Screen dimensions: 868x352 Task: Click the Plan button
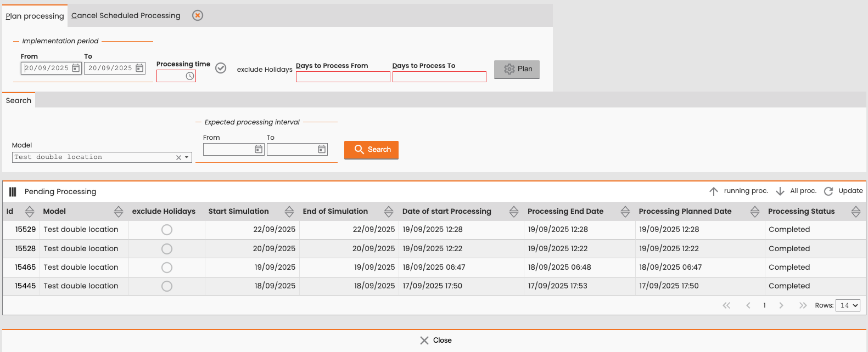click(517, 69)
